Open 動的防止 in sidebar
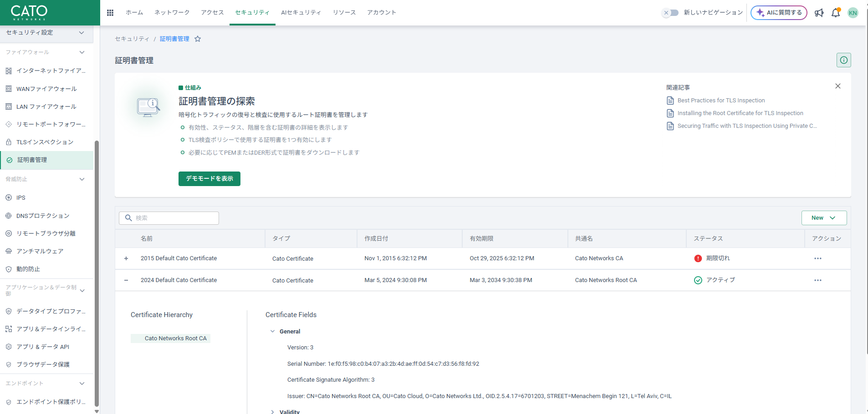Image resolution: width=868 pixels, height=414 pixels. point(46,269)
